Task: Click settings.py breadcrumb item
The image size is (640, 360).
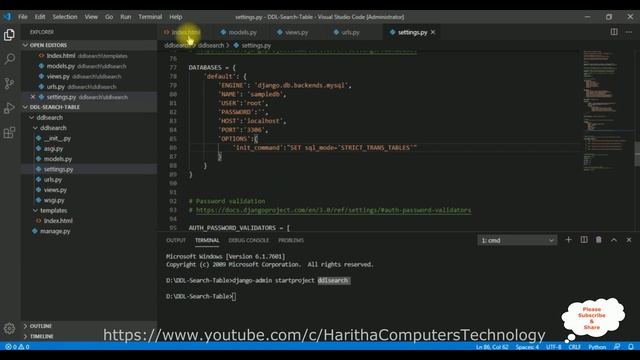Action: (252, 46)
